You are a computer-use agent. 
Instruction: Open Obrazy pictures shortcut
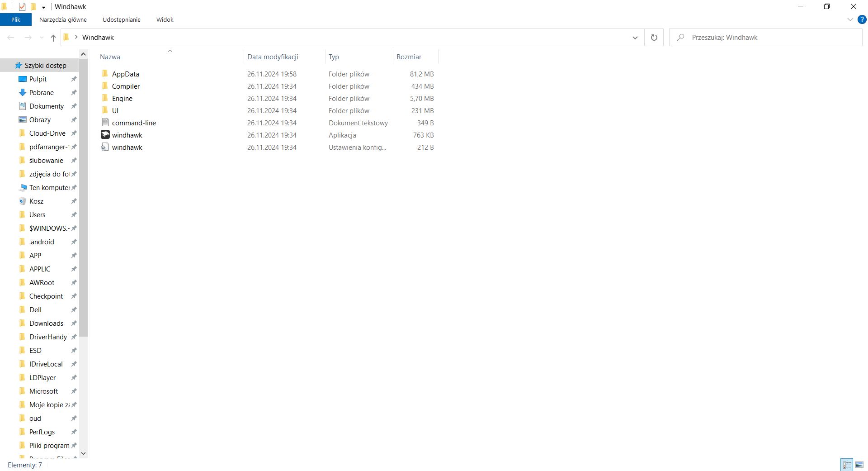[x=40, y=119]
